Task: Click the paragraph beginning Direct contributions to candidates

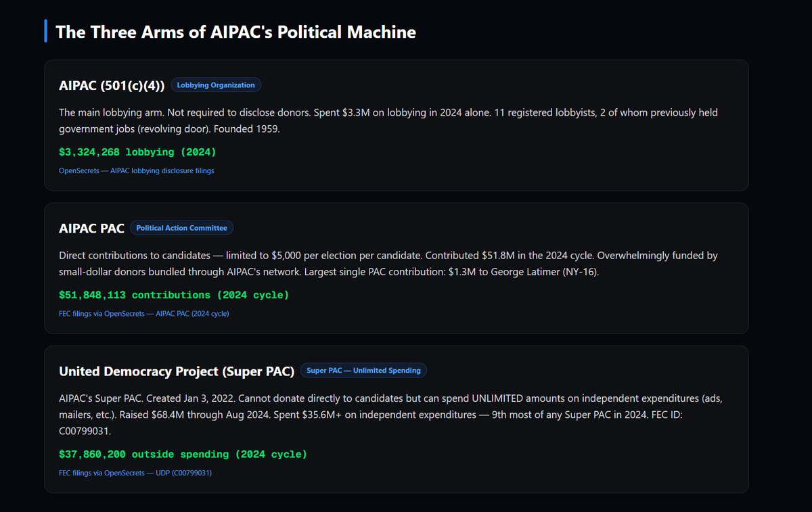Action: (388, 263)
